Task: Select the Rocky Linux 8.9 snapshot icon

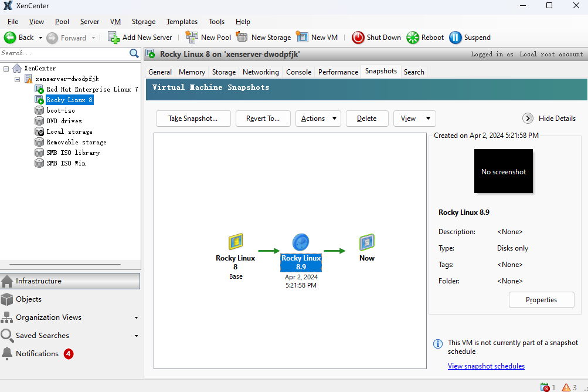Action: tap(301, 242)
